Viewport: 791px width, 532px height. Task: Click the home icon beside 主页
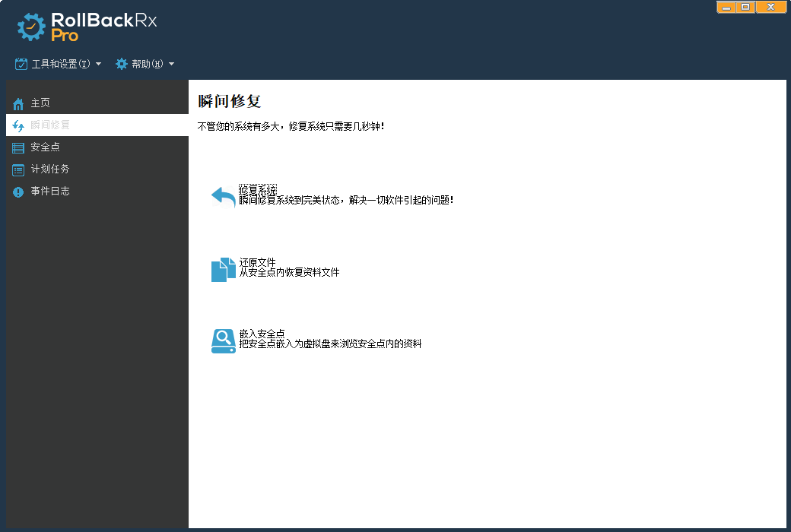click(x=18, y=103)
